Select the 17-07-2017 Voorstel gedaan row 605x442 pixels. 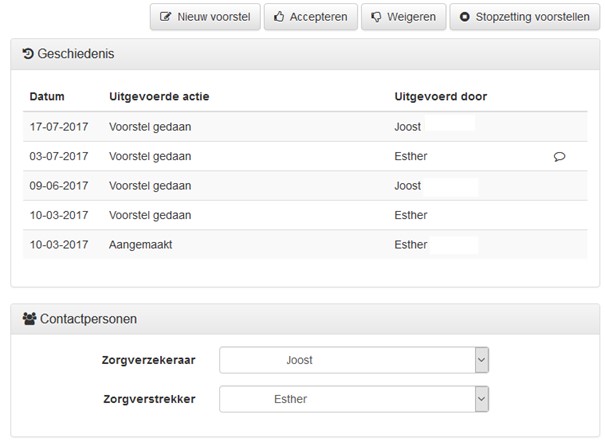coord(305,127)
